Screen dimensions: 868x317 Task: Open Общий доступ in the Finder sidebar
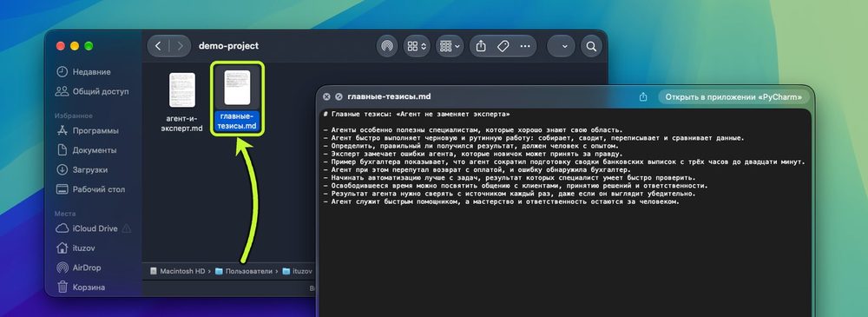tap(91, 91)
